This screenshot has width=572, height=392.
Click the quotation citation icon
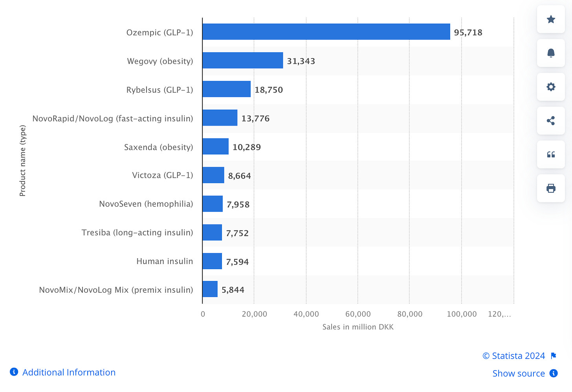coord(551,155)
